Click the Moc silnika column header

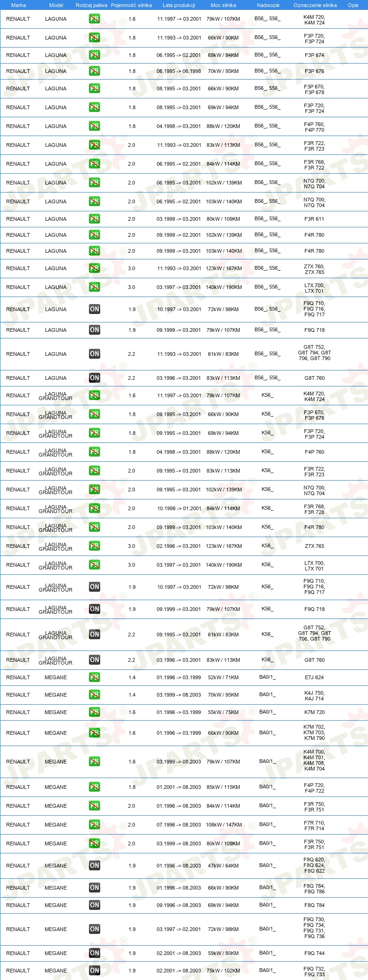tap(224, 5)
